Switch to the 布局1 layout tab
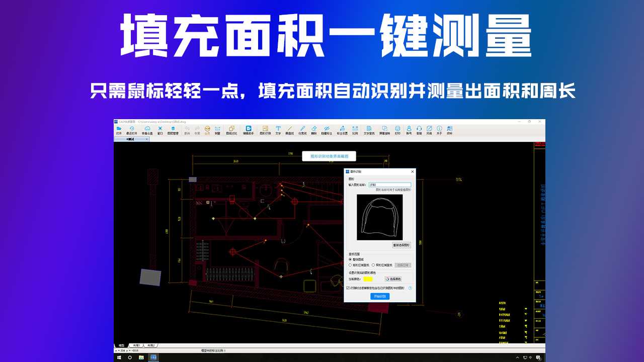 137,344
